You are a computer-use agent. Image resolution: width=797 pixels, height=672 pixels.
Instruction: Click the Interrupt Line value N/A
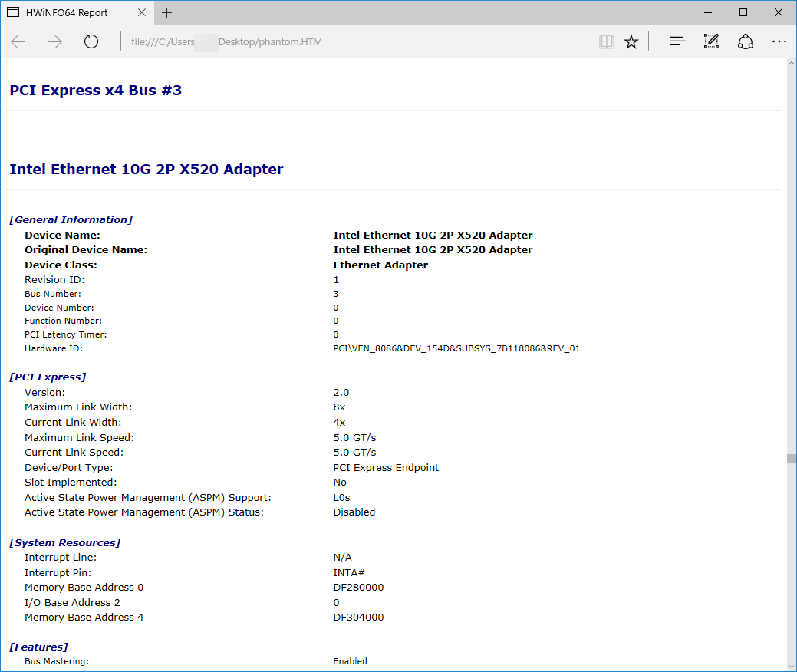click(343, 558)
